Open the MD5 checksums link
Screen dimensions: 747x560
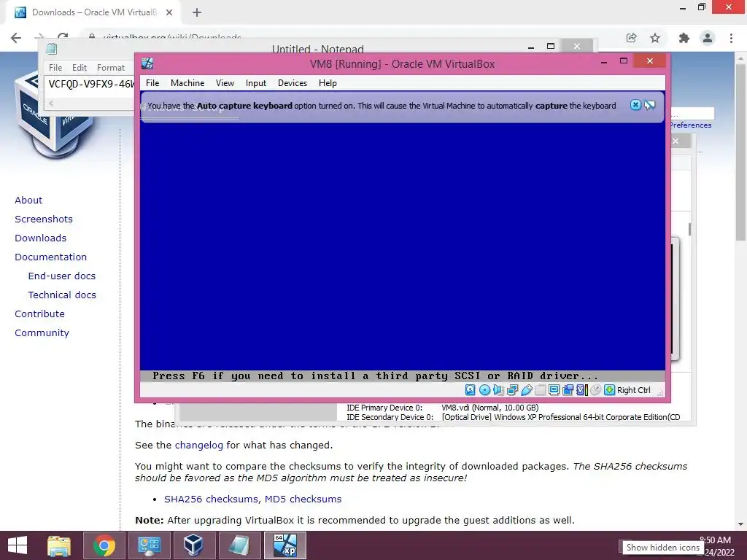click(303, 499)
